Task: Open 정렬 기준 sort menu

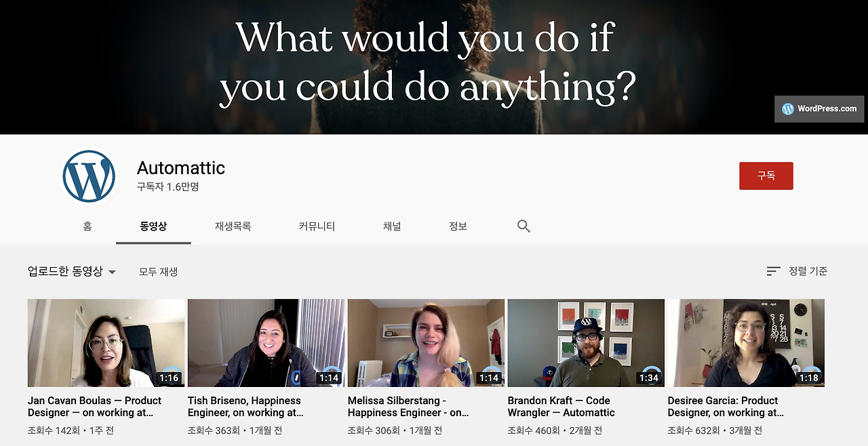Action: coord(797,271)
